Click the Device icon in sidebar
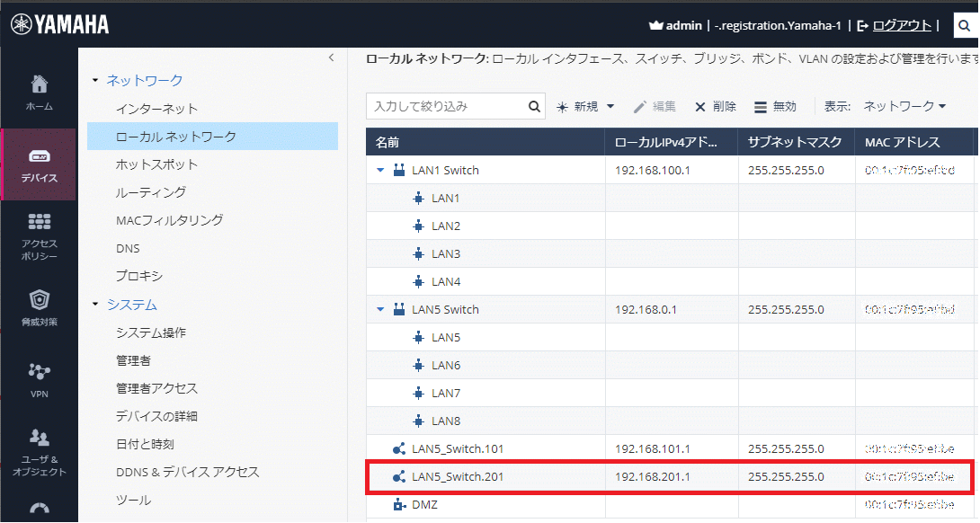980x523 pixels. (x=39, y=156)
